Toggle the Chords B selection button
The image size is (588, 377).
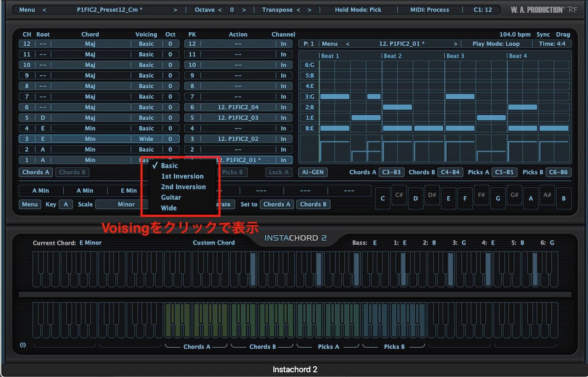pos(72,172)
